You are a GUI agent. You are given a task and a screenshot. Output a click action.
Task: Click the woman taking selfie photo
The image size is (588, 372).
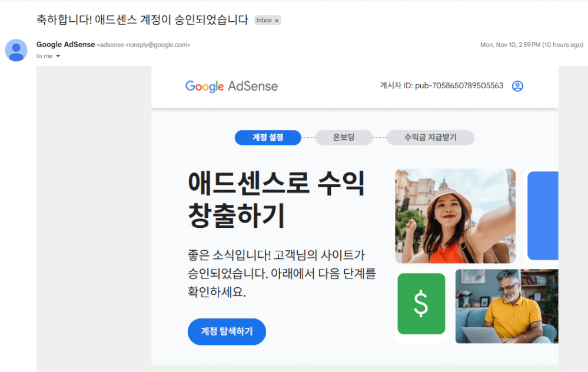click(x=455, y=216)
